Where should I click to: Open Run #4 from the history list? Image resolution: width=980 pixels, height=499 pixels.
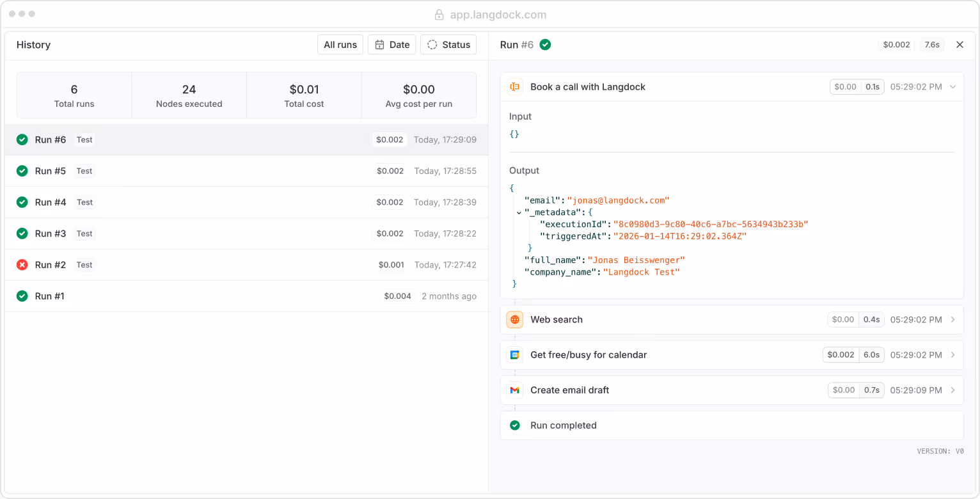(x=246, y=202)
